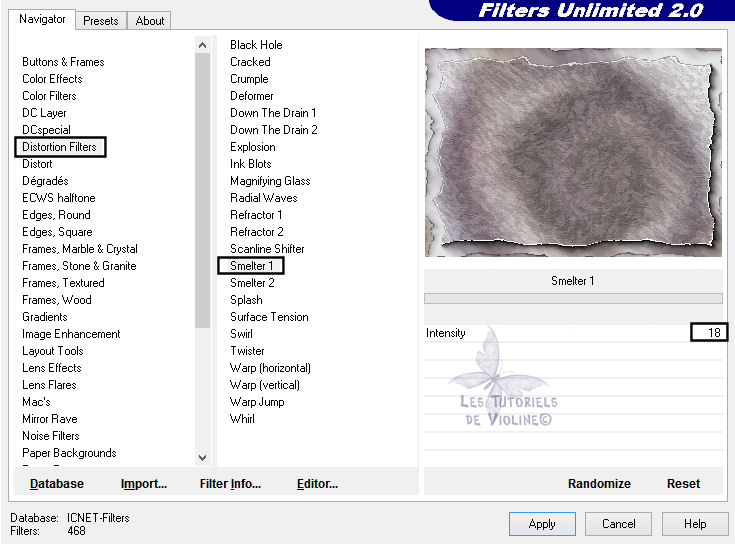
Task: Select Distortion Filters category
Action: tap(60, 147)
